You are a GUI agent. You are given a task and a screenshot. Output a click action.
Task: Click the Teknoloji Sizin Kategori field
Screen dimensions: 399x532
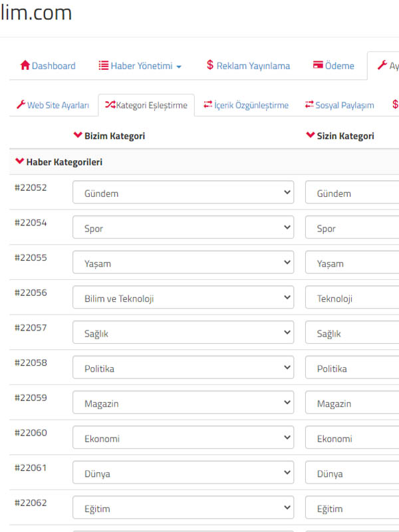point(352,299)
